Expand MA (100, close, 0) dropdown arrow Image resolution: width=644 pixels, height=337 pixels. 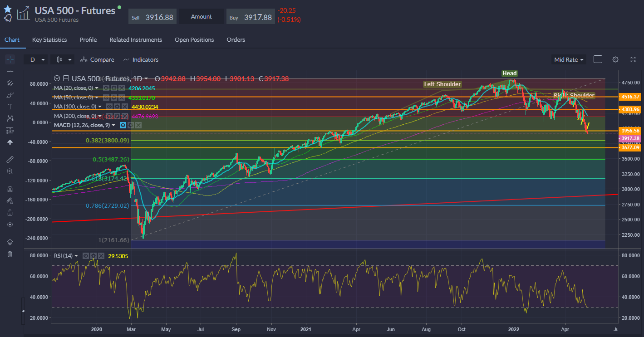[100, 107]
